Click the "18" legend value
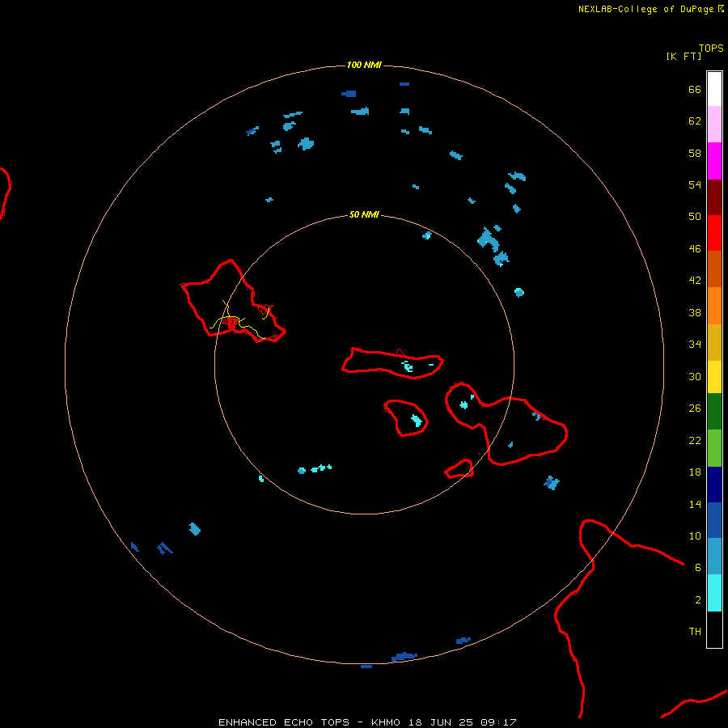The height and width of the screenshot is (728, 728). point(695,472)
